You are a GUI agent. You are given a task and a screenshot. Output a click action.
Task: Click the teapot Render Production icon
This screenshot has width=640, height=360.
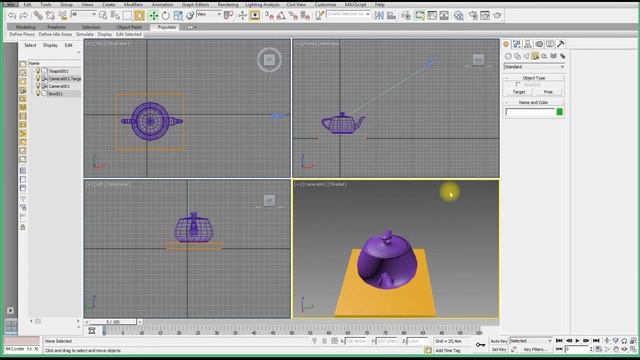(497, 16)
